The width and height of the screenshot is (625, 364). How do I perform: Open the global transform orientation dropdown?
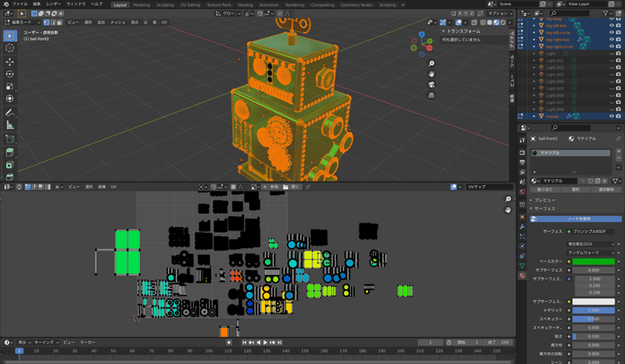[228, 13]
